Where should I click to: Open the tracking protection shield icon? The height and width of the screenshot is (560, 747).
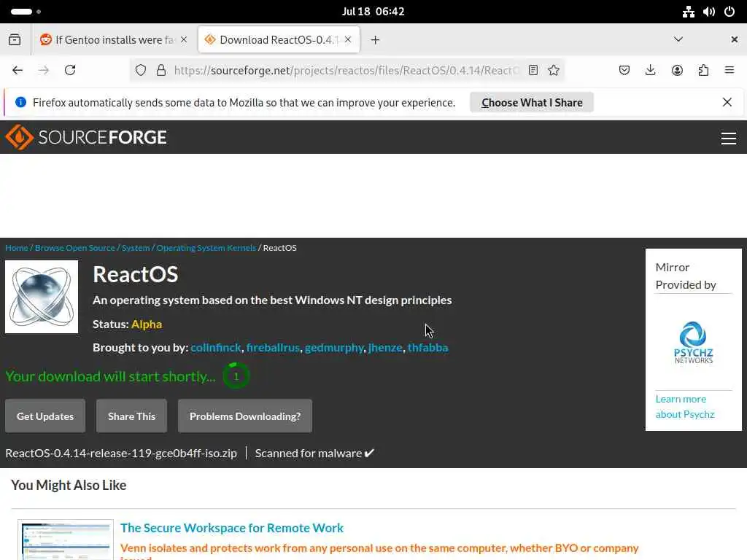[x=141, y=71]
